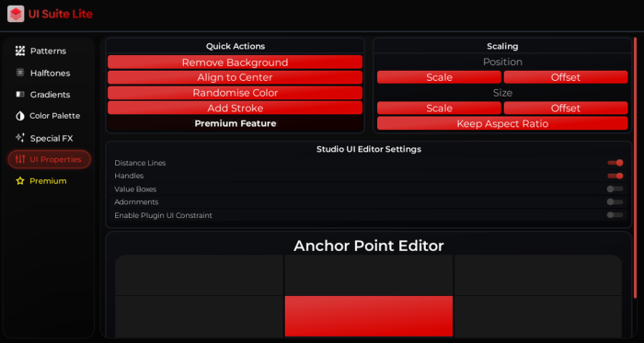Switch to the Gradients section
644x343 pixels.
click(x=50, y=95)
